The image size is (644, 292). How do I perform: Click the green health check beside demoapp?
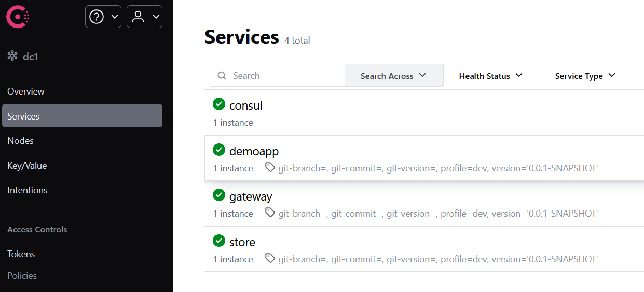[x=219, y=150]
